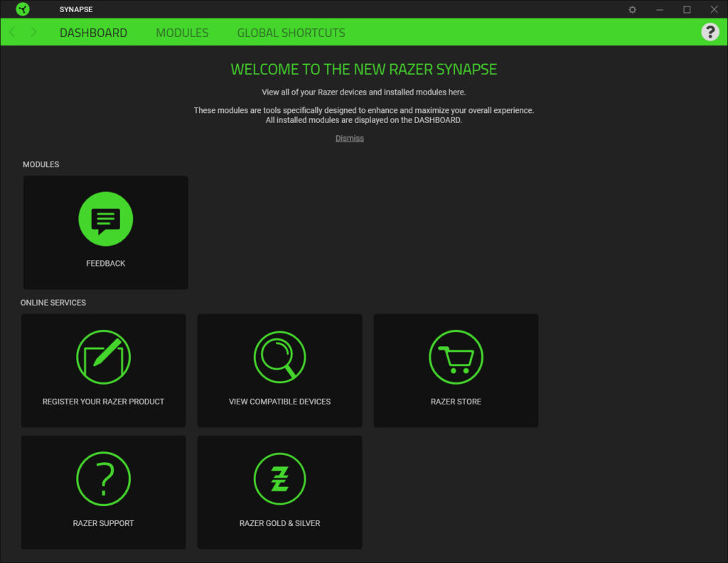Click the REGISTER YOUR RAZER PRODUCT label

(x=103, y=402)
